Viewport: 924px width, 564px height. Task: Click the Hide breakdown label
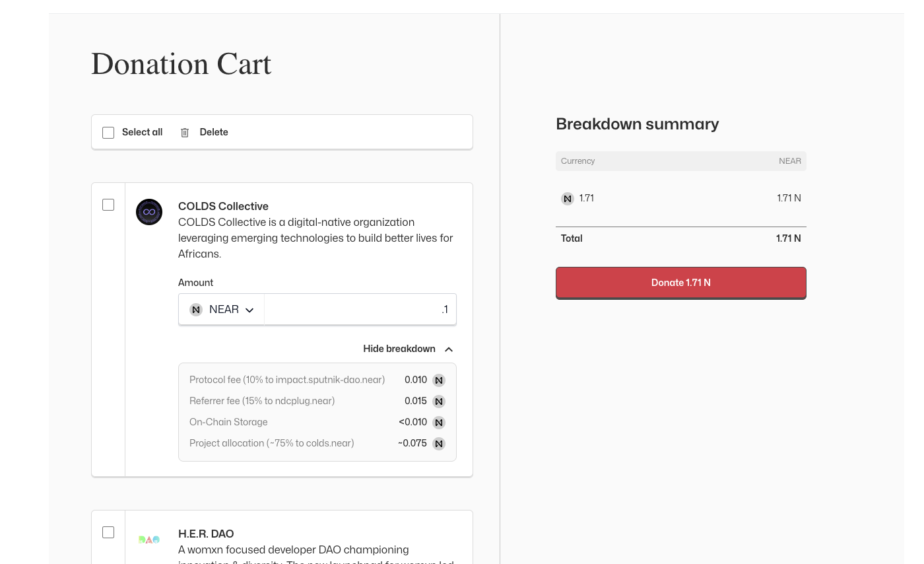click(x=399, y=349)
